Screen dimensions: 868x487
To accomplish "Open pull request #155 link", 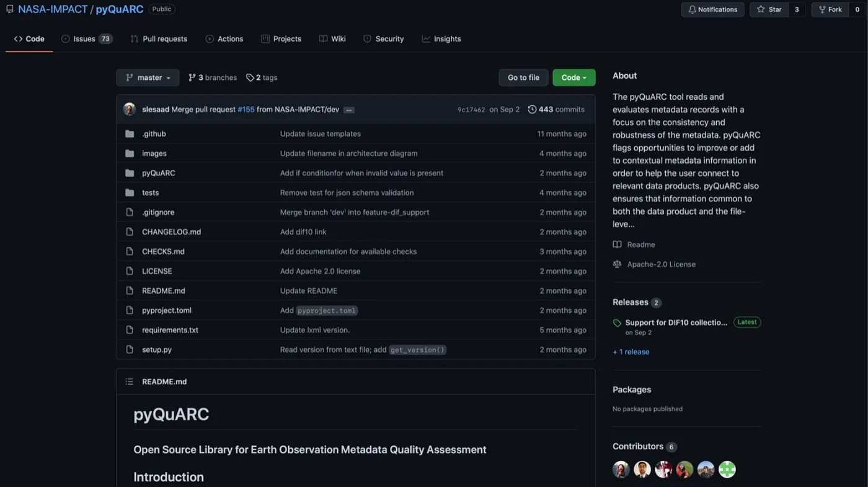I will 246,110.
